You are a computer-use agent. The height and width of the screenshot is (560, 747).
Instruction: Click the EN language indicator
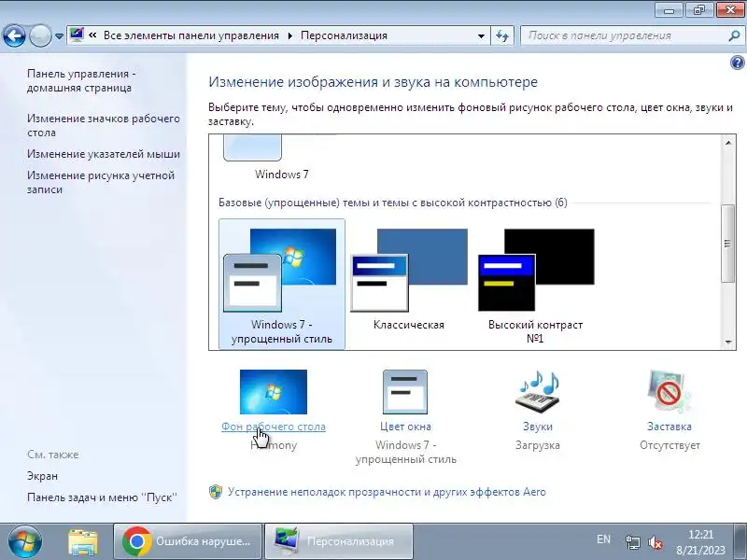tap(603, 539)
